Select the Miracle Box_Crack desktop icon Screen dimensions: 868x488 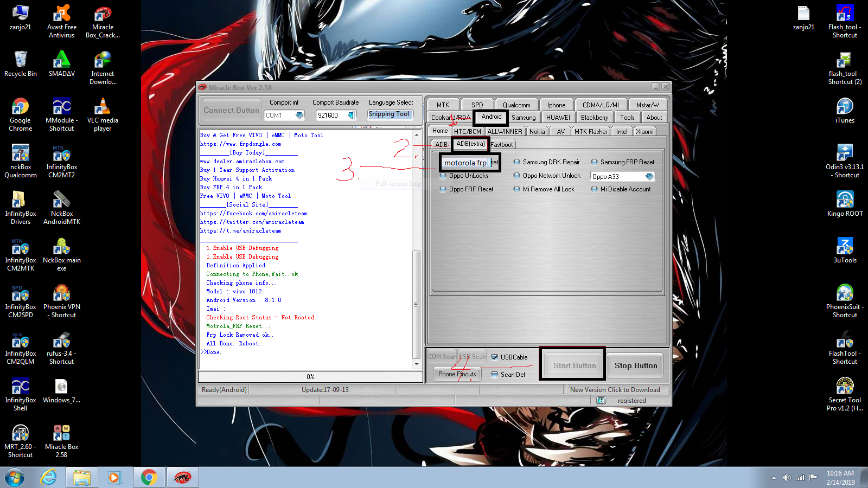[103, 22]
